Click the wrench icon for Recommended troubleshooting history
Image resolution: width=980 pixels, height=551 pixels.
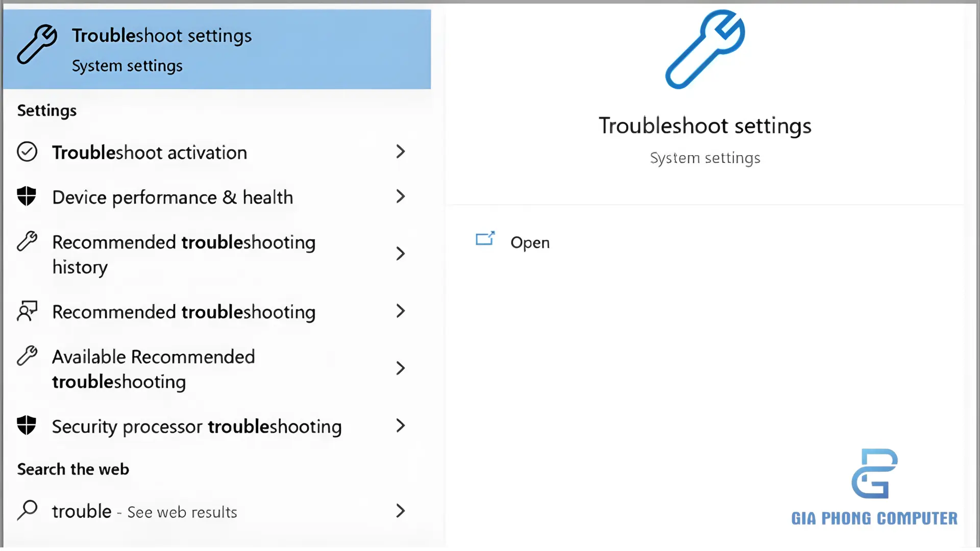click(x=28, y=242)
